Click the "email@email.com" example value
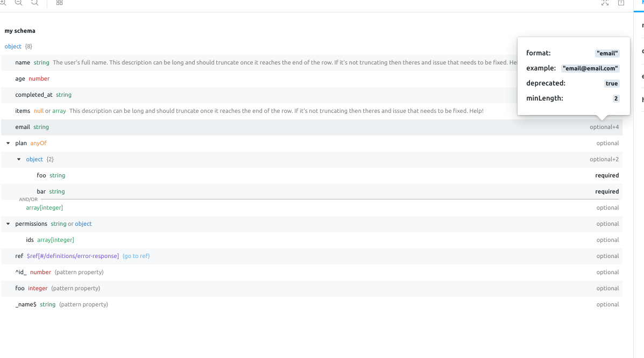 click(x=590, y=69)
